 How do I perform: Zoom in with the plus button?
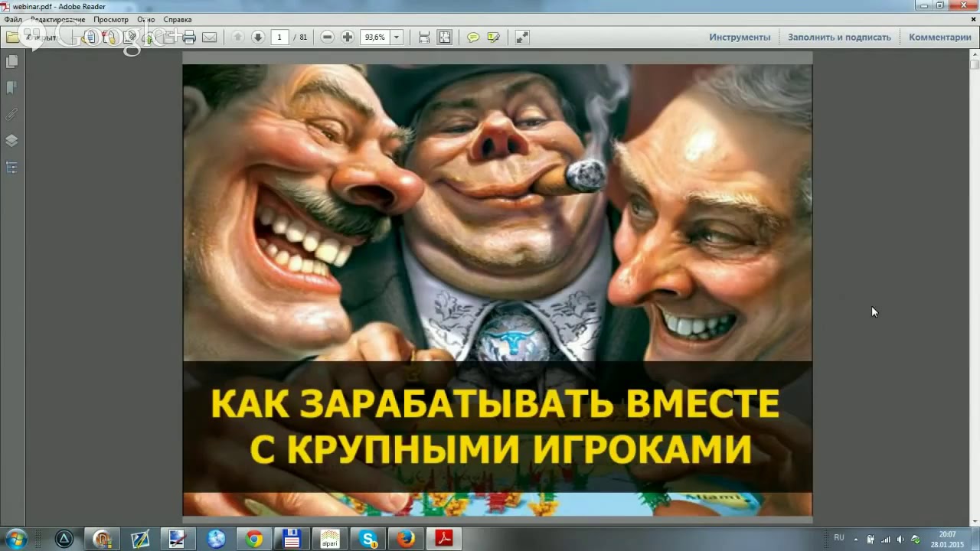(348, 37)
